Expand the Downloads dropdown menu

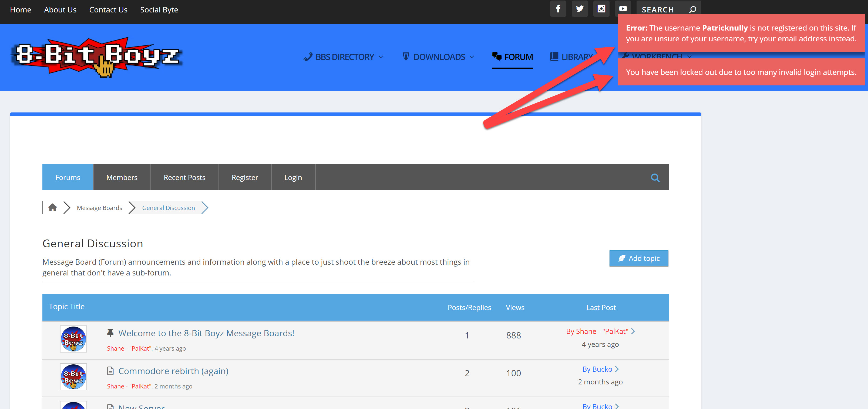point(472,57)
